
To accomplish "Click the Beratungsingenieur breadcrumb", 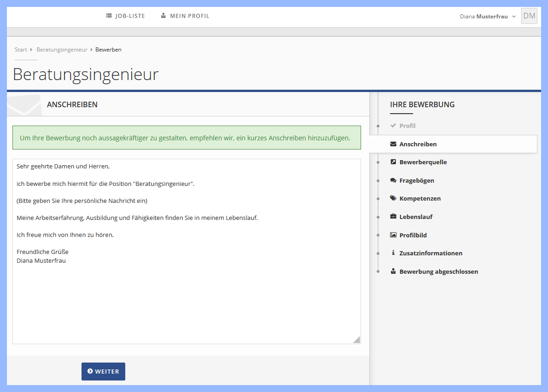I will pos(62,49).
